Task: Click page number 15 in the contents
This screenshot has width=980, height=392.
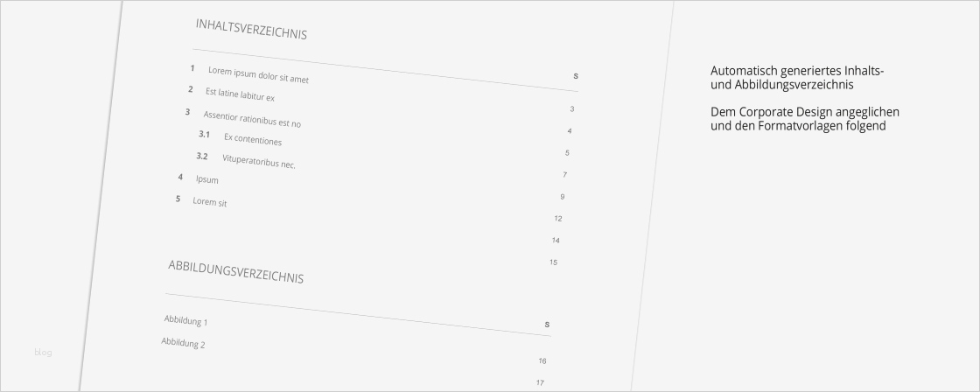Action: click(x=553, y=262)
